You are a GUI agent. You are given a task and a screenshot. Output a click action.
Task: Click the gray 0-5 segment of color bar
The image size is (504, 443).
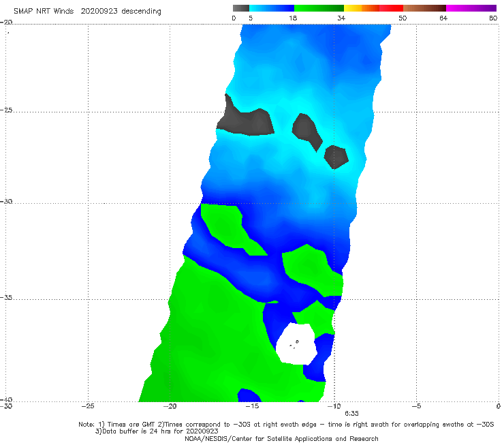240,8
